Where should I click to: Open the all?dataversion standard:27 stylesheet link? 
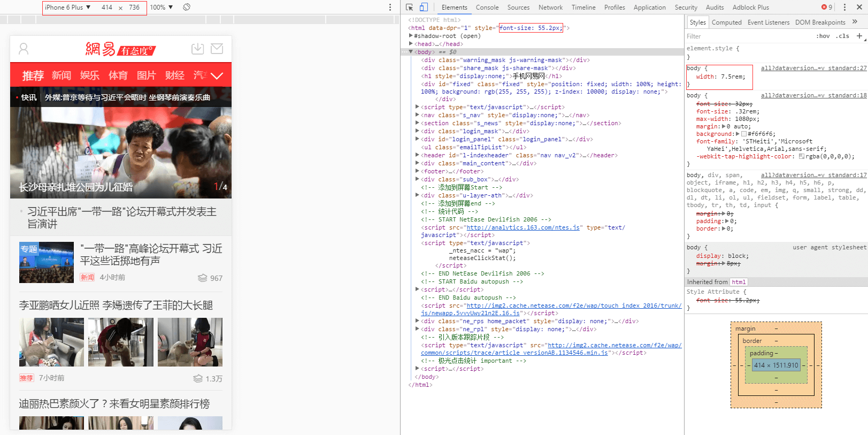tap(813, 68)
